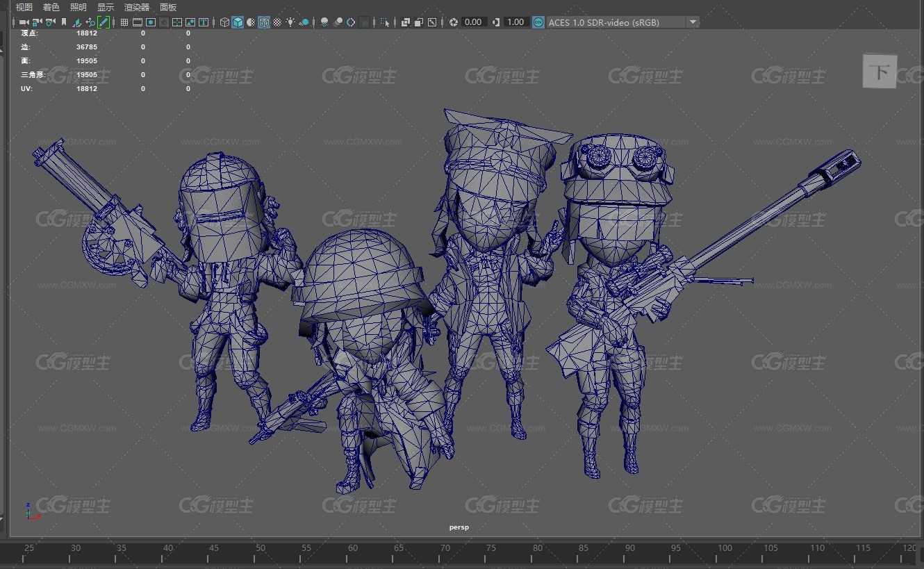This screenshot has width=924, height=569.
Task: Click X-Ray Active Components icon
Action: pyautogui.click(x=419, y=22)
